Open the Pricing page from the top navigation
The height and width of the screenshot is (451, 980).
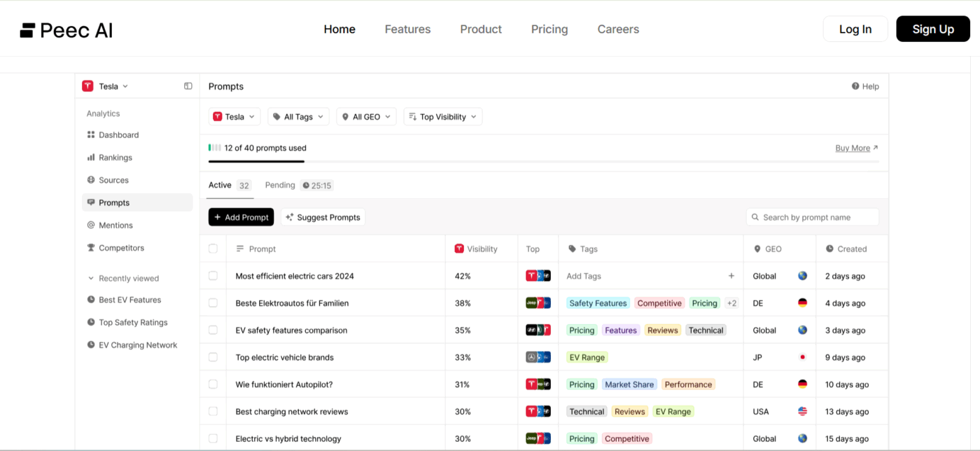click(x=549, y=29)
